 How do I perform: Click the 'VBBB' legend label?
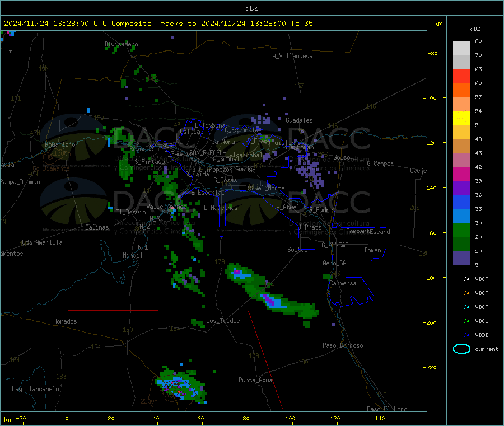pyautogui.click(x=482, y=335)
